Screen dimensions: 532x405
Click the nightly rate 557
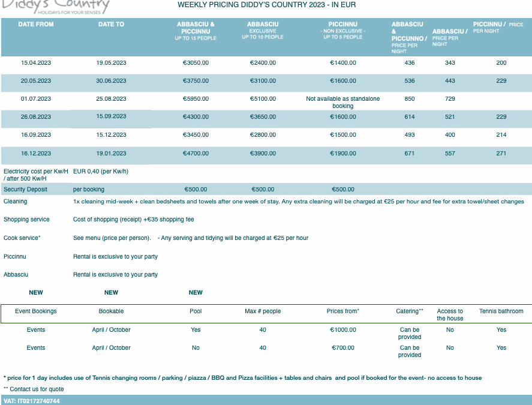point(450,154)
